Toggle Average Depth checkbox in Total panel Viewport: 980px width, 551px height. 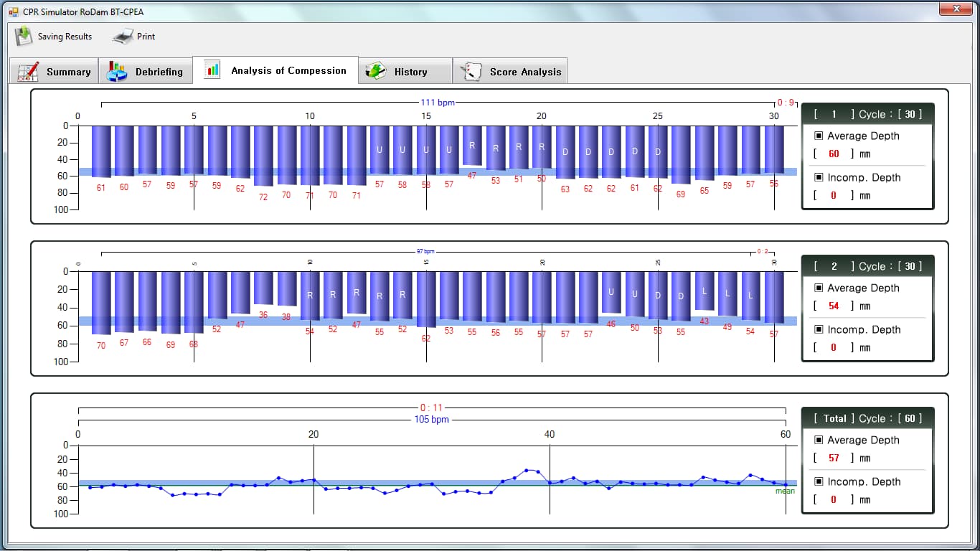(x=819, y=440)
